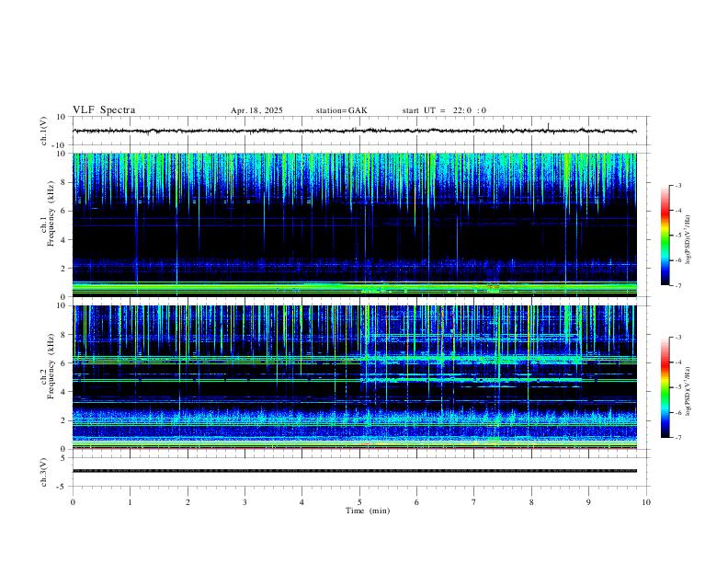The width and height of the screenshot is (728, 563).
Task: Click the time axis tick label "5"
Action: (359, 502)
